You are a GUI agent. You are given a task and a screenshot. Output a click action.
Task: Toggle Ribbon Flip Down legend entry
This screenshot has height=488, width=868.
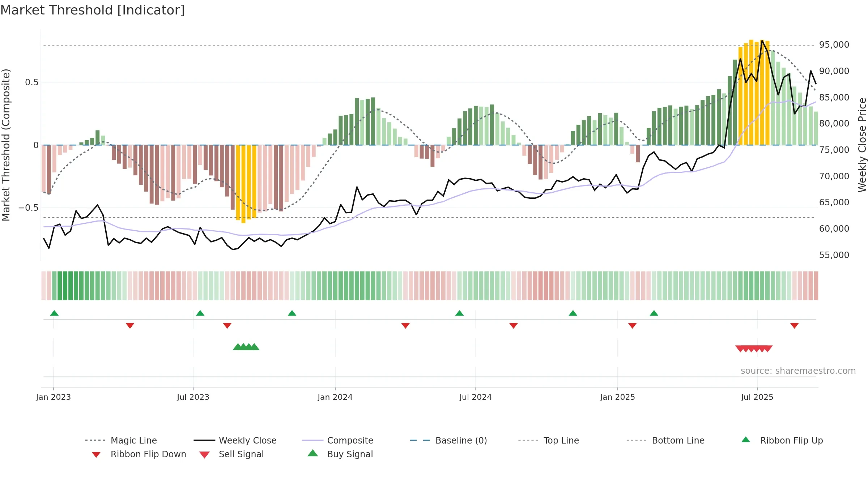139,454
